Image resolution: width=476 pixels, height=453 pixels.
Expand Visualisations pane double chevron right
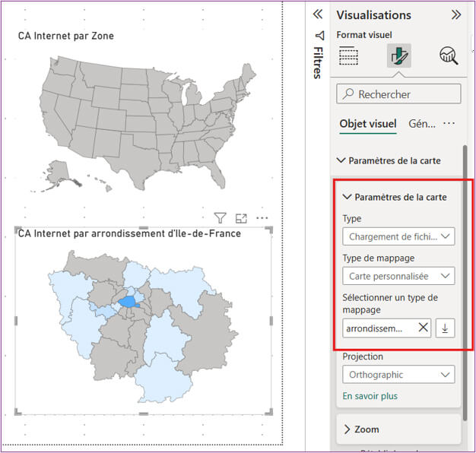(x=456, y=14)
